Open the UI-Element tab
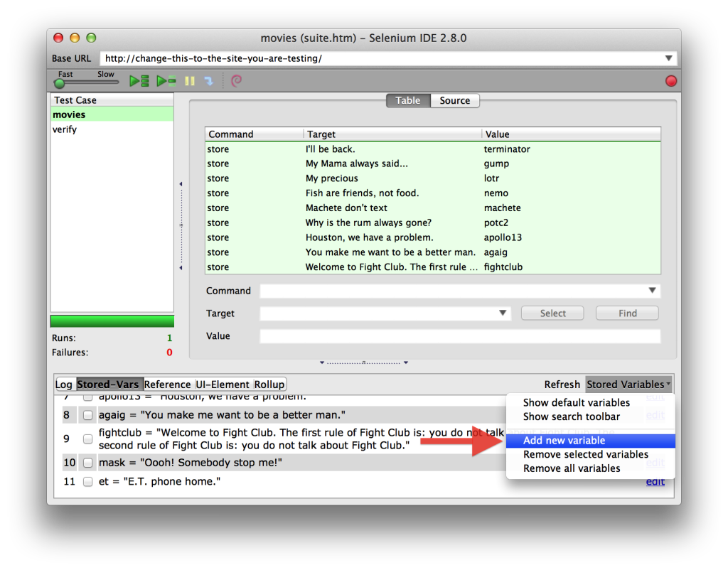Viewport: 728px width, 570px height. 223,385
